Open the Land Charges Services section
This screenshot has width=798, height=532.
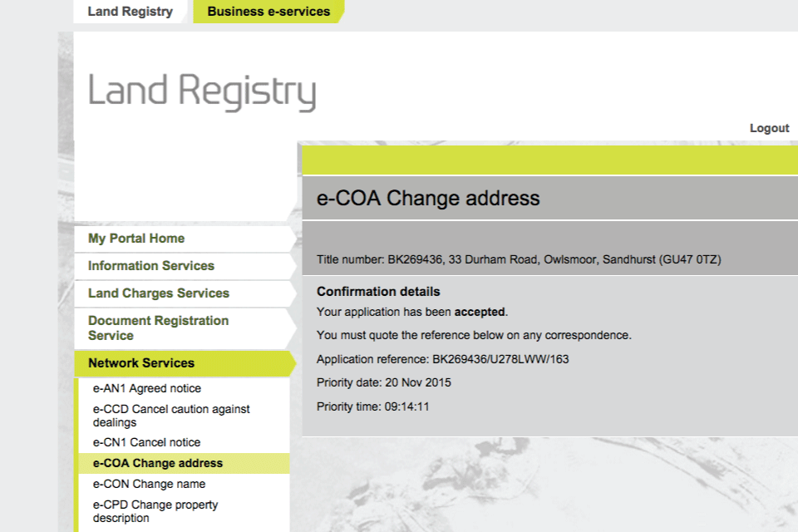coord(159,293)
